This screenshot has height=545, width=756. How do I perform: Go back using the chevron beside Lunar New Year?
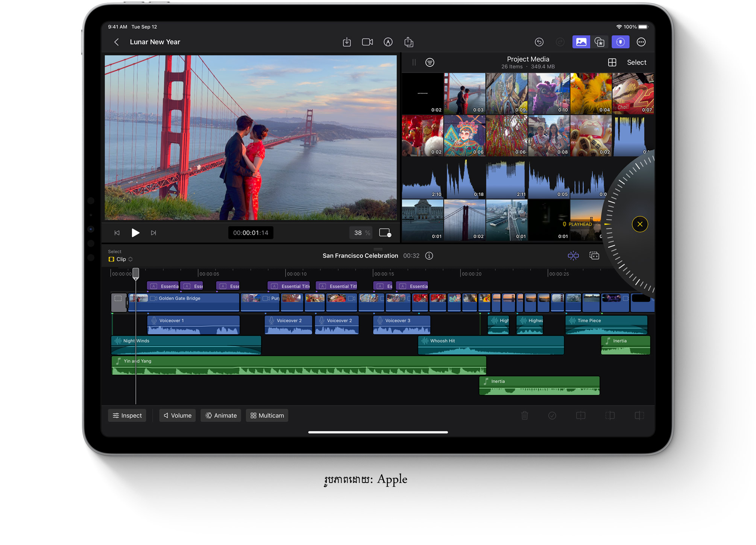[117, 42]
